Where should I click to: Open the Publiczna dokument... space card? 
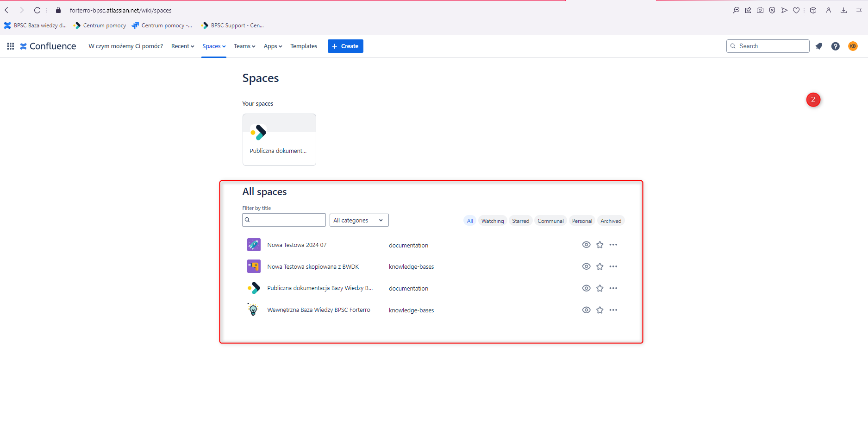click(x=279, y=139)
